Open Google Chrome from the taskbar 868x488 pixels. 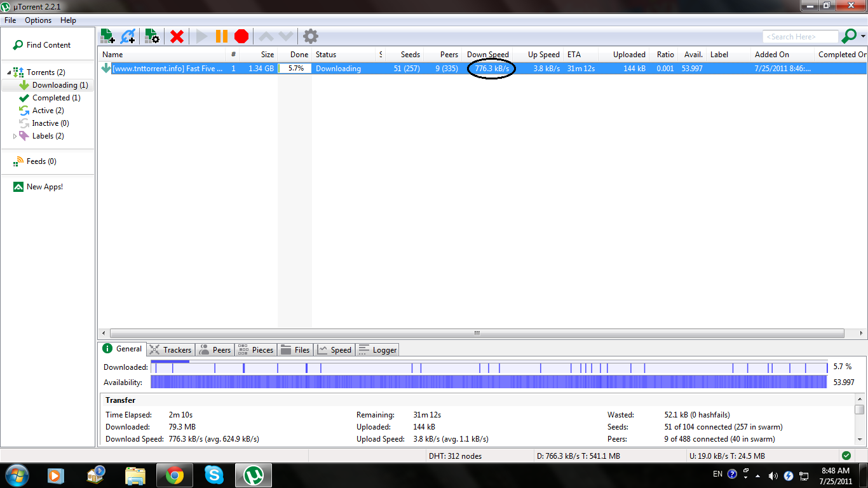tap(175, 475)
